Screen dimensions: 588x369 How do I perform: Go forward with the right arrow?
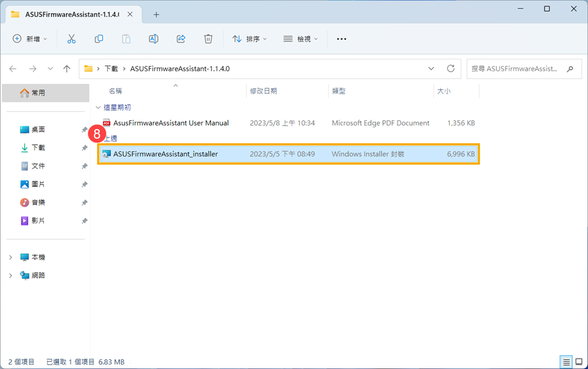coord(33,68)
